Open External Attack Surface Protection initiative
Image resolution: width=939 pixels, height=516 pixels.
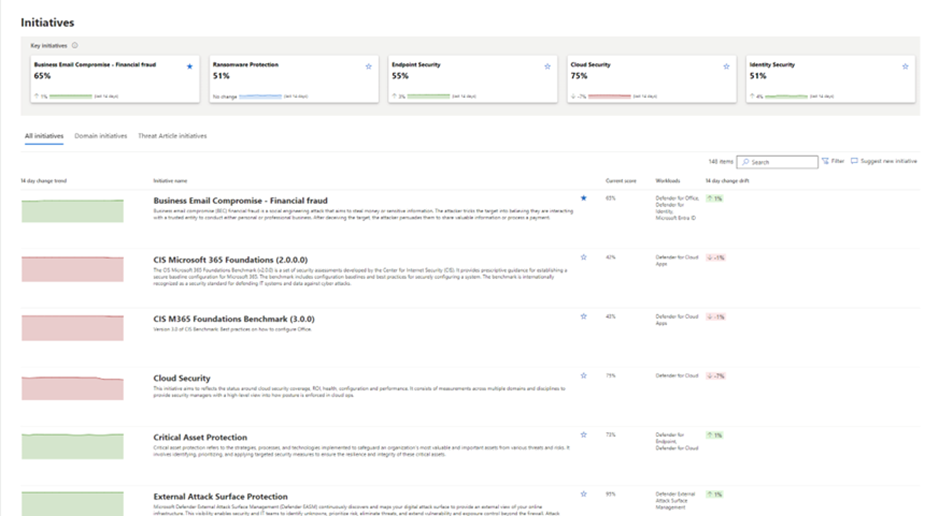pos(220,497)
